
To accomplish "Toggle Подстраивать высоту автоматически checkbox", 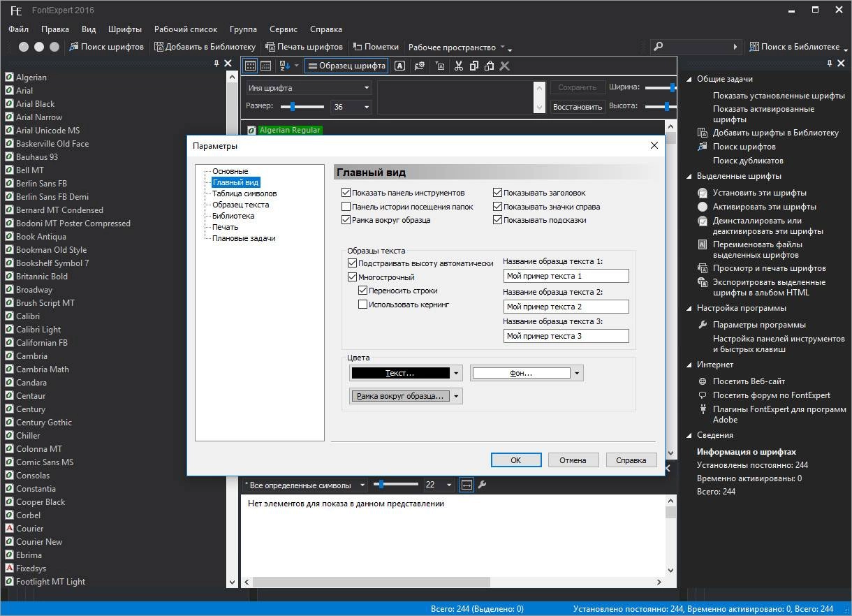I will coord(352,263).
